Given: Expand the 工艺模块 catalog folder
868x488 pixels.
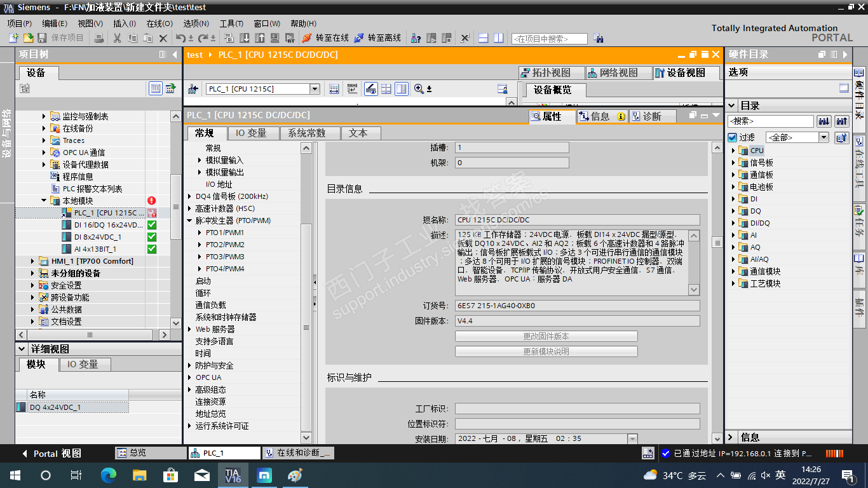Looking at the screenshot, I should coord(733,283).
